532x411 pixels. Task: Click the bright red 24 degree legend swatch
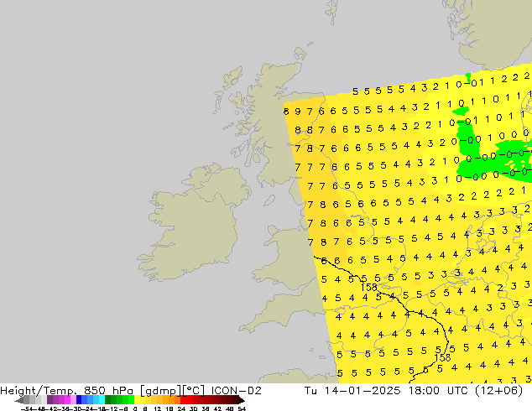point(183,400)
